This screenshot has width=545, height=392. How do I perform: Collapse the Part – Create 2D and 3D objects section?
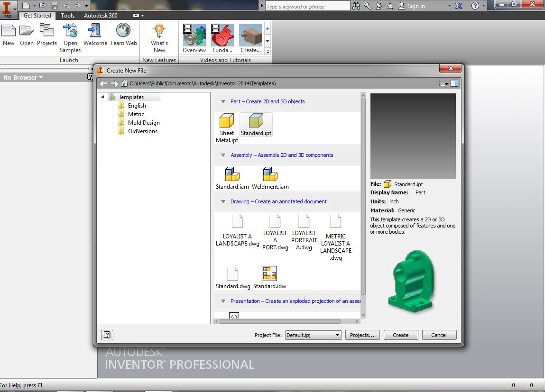click(x=223, y=101)
